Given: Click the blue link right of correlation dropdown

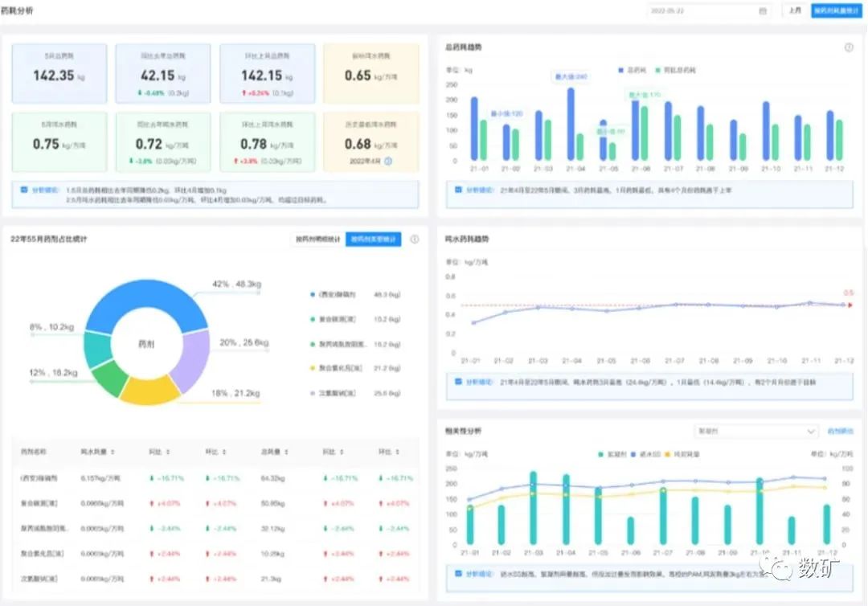Looking at the screenshot, I should [x=841, y=432].
